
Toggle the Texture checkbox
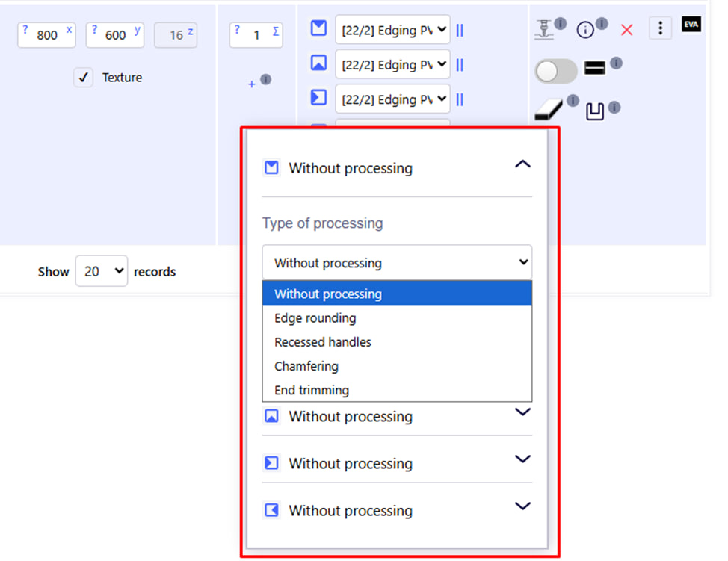[x=84, y=77]
